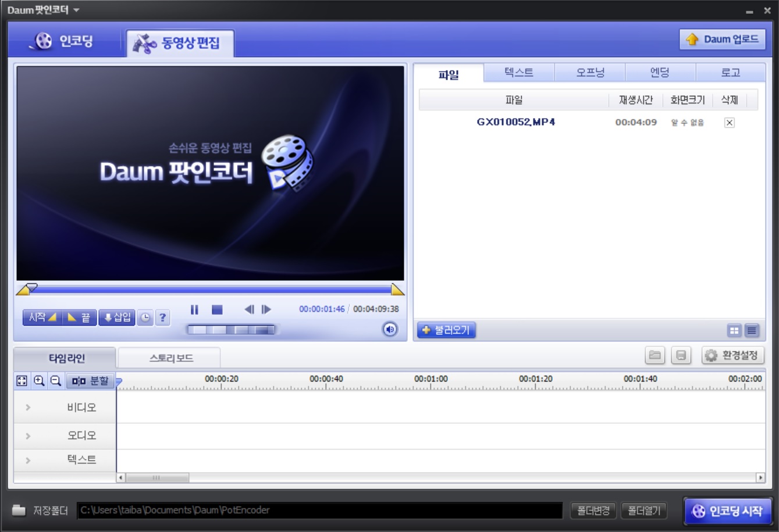Sort by the 재생시간 column header
Image resolution: width=779 pixels, height=532 pixels.
(x=636, y=100)
